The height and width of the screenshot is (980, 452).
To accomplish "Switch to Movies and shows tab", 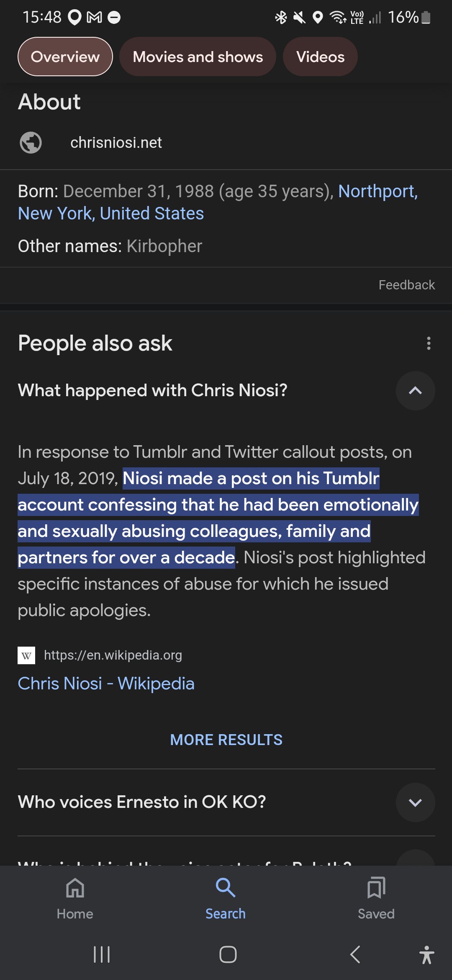I will (198, 57).
